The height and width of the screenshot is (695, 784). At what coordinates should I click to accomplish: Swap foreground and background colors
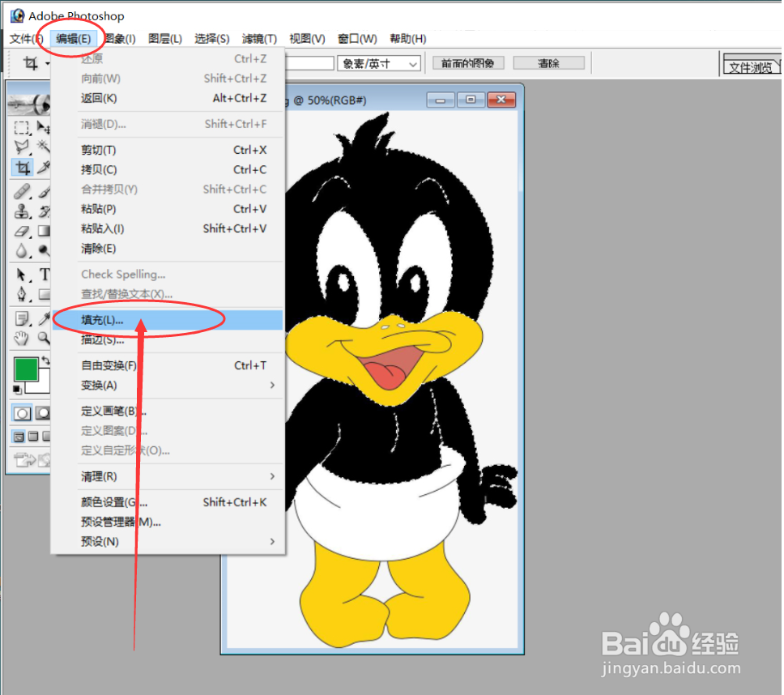tap(46, 360)
